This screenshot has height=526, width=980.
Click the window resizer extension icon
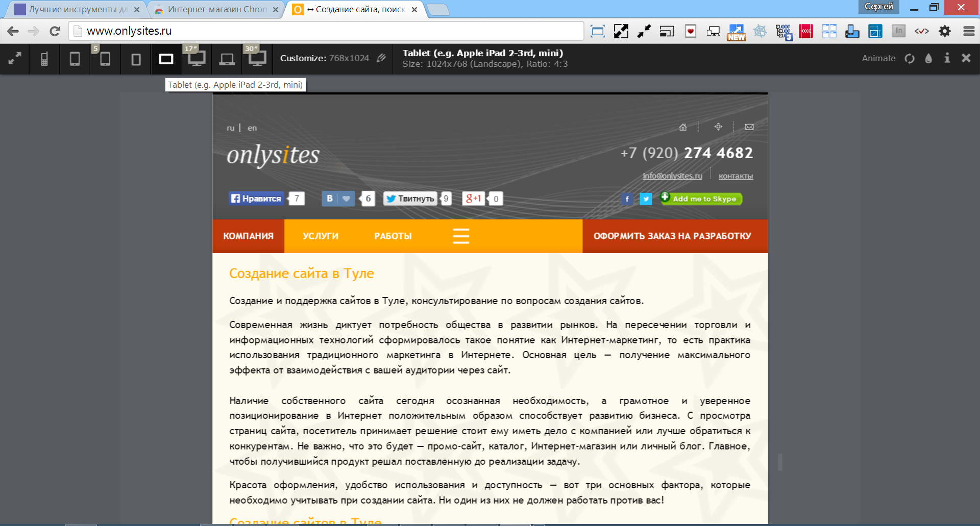(x=667, y=31)
